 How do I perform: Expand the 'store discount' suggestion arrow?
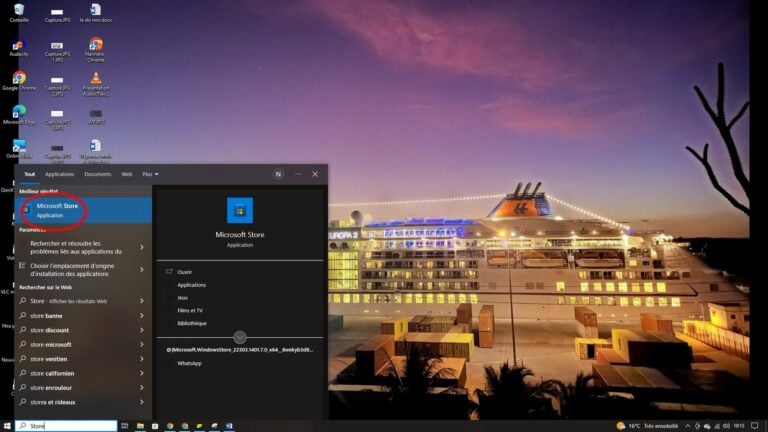(x=141, y=330)
